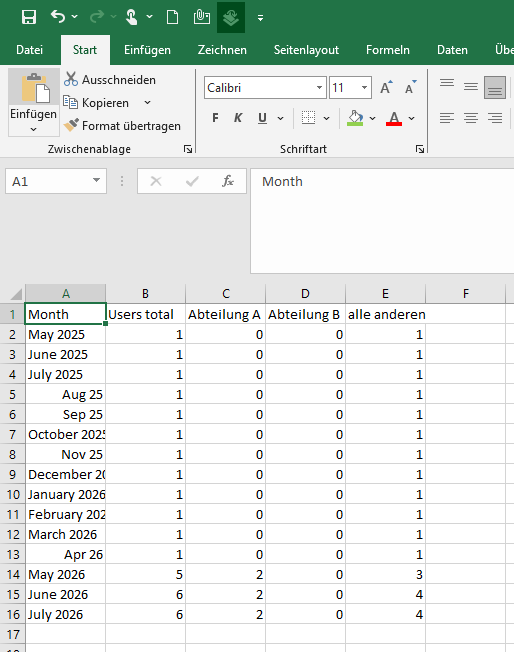This screenshot has height=652, width=514.
Task: Toggle underline U formatting
Action: pyautogui.click(x=262, y=119)
